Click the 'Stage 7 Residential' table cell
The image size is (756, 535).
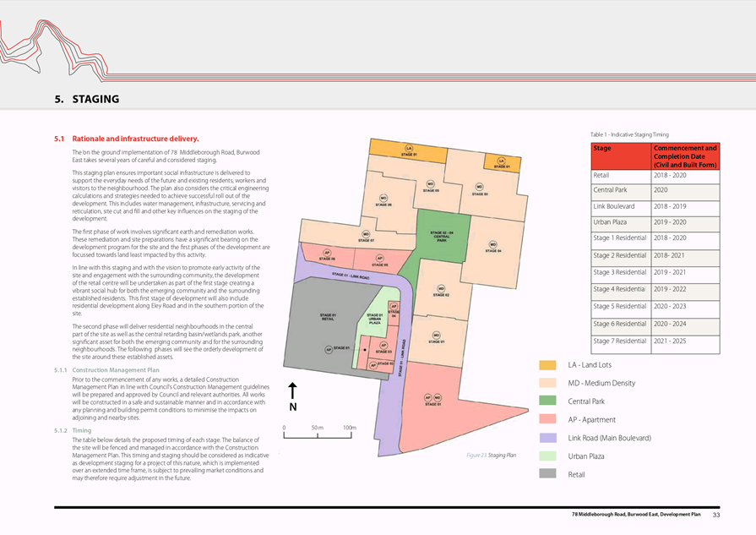pyautogui.click(x=622, y=344)
